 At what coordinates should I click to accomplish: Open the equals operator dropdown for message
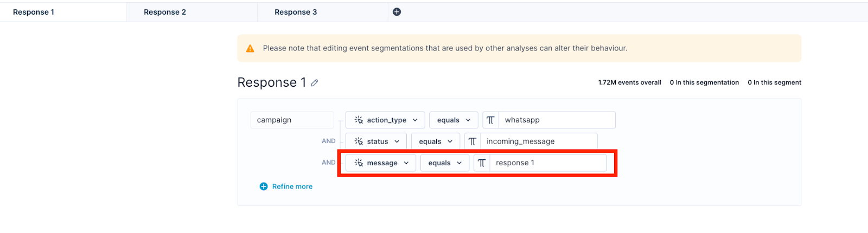coord(445,163)
